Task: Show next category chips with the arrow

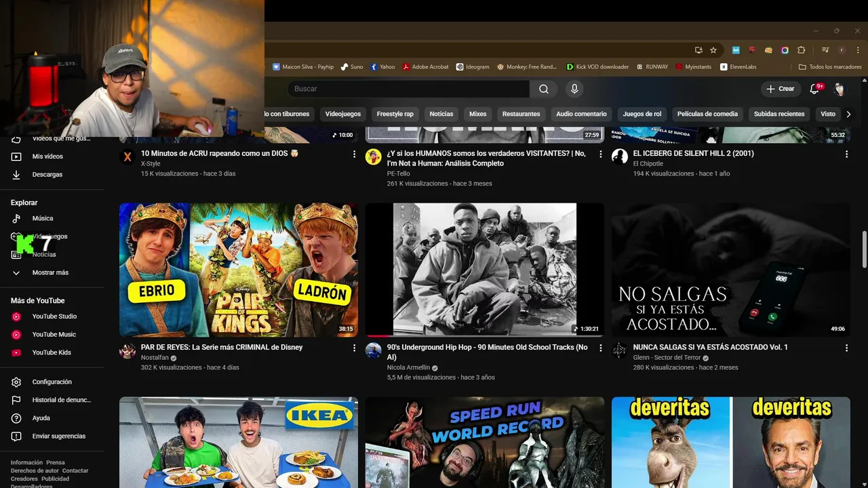Action: 848,114
